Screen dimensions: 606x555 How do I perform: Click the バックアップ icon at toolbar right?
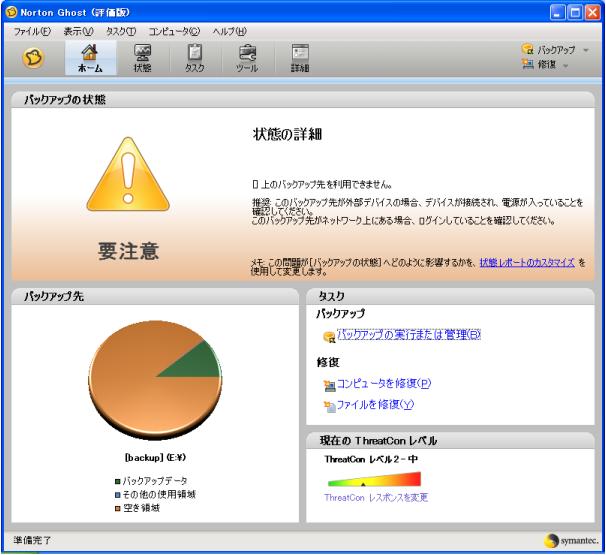[x=528, y=49]
